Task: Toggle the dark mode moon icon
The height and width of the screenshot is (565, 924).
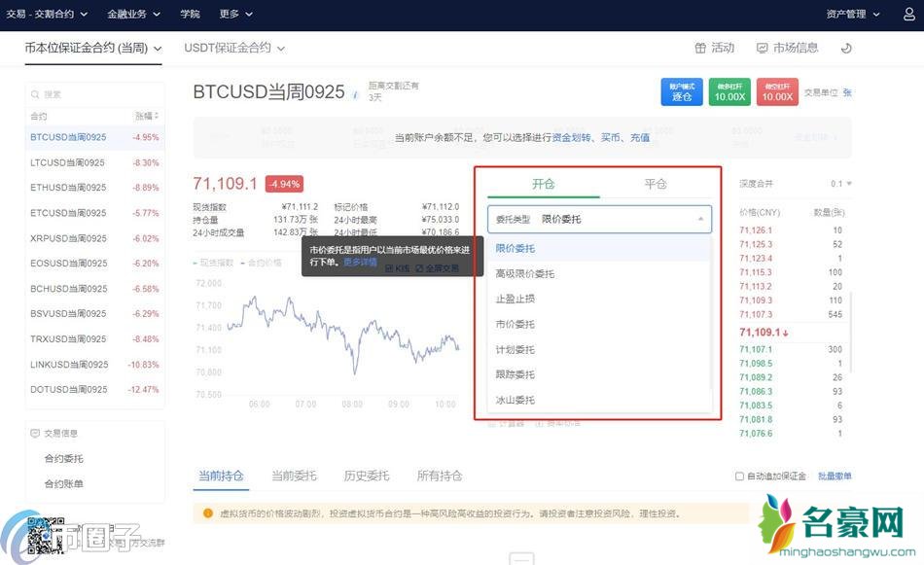Action: click(x=845, y=48)
